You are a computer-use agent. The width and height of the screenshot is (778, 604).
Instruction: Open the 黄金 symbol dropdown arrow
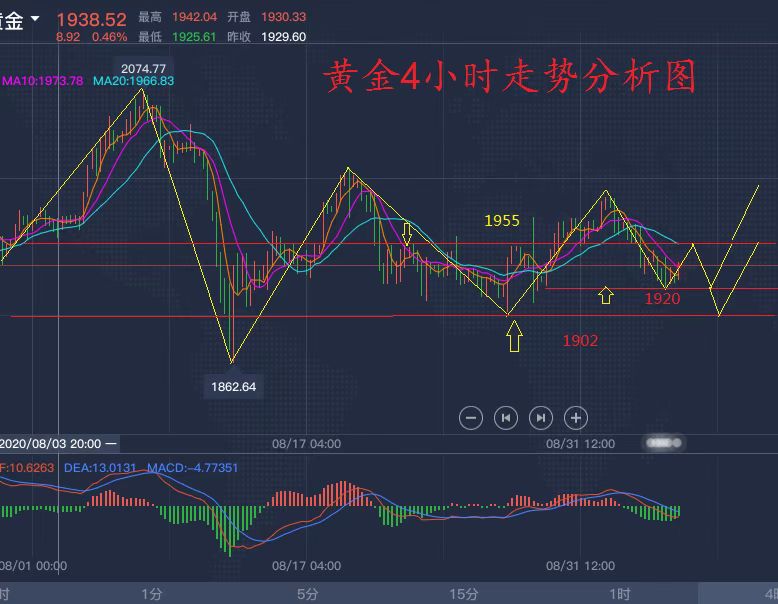[35, 19]
